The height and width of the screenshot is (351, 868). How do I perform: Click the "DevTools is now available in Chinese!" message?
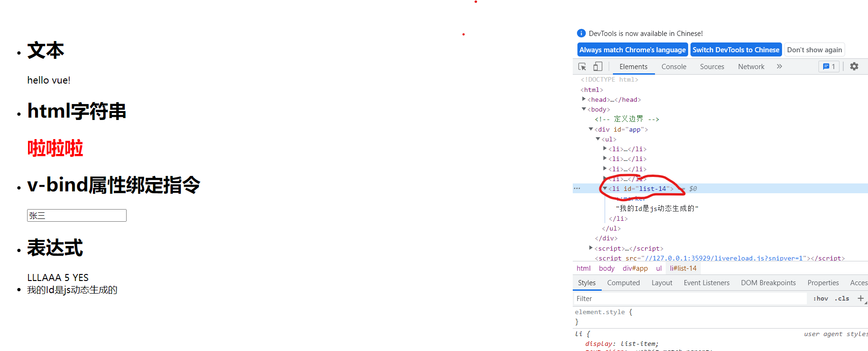(646, 34)
